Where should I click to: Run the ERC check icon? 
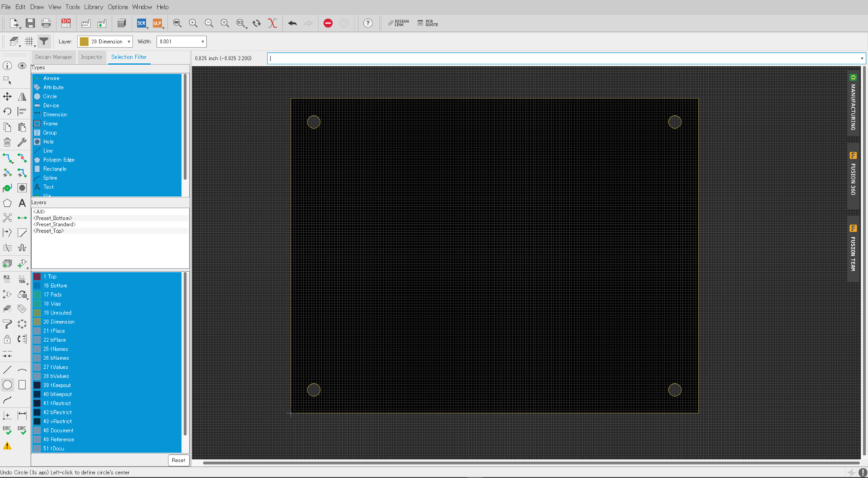point(7,430)
